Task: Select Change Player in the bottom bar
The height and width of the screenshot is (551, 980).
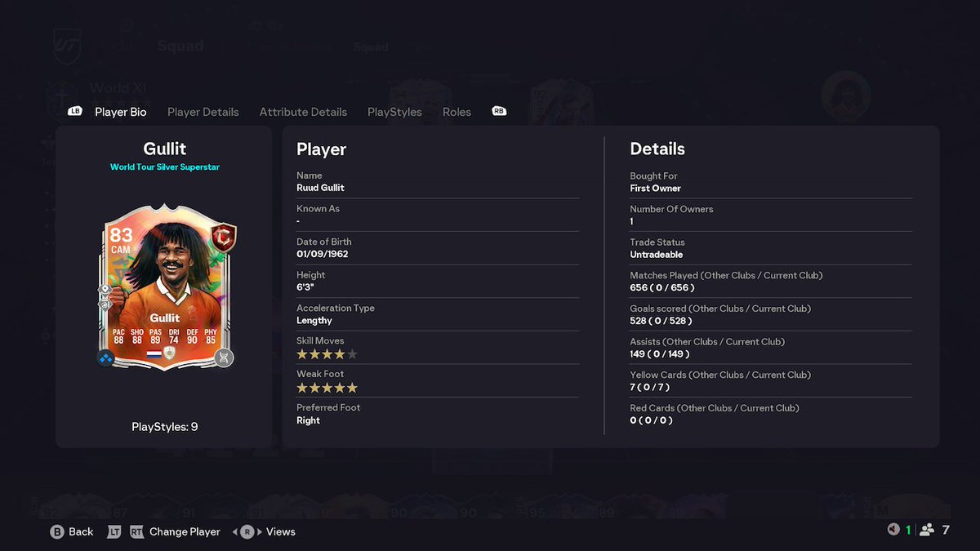Action: click(185, 531)
